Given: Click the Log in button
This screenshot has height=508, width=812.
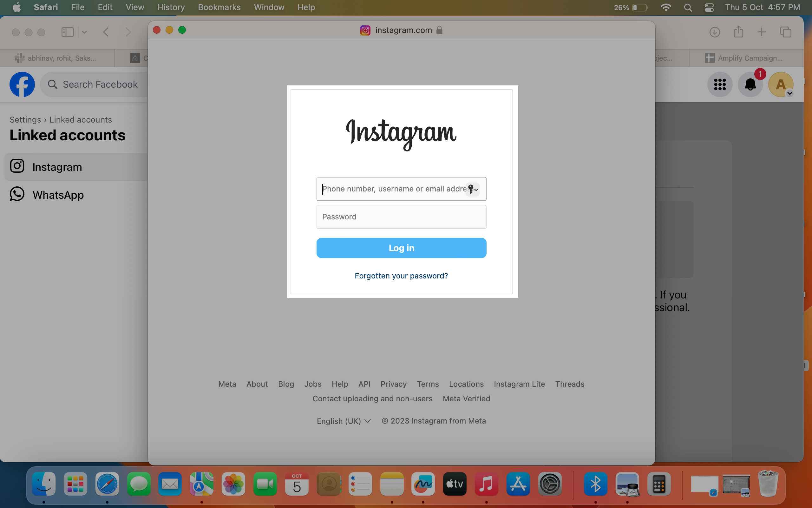Looking at the screenshot, I should pyautogui.click(x=401, y=248).
